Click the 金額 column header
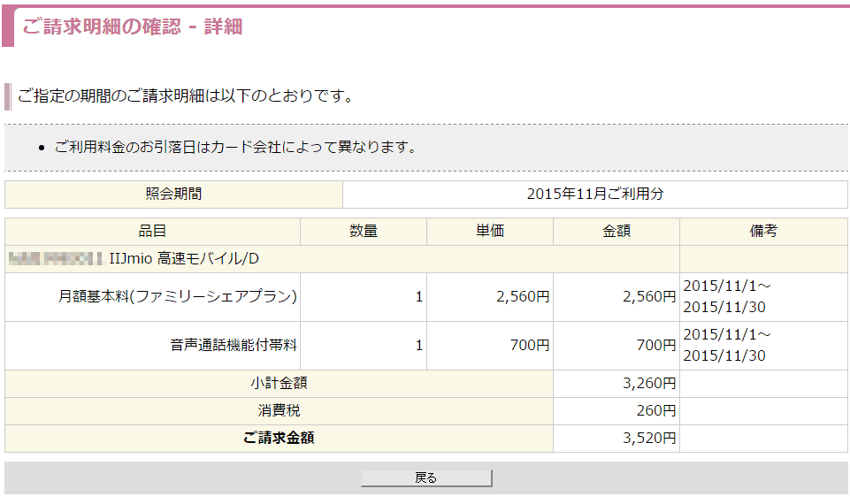This screenshot has width=850, height=504. [616, 231]
